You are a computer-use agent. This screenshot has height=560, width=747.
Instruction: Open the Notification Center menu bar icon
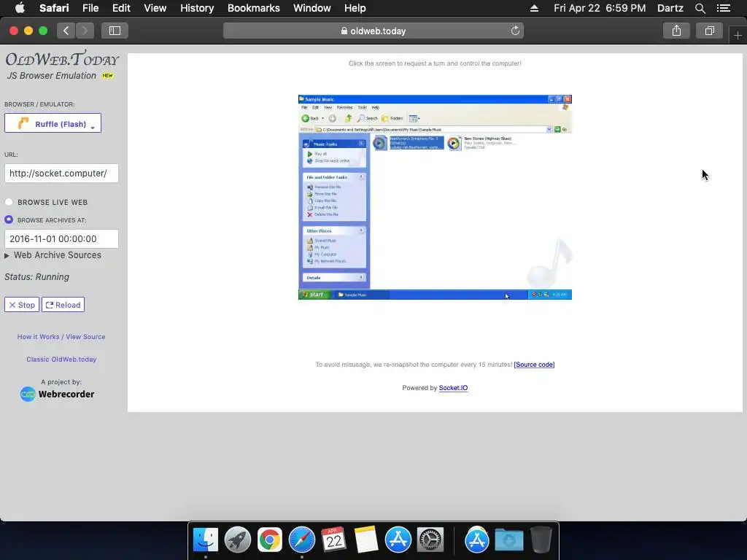[724, 8]
